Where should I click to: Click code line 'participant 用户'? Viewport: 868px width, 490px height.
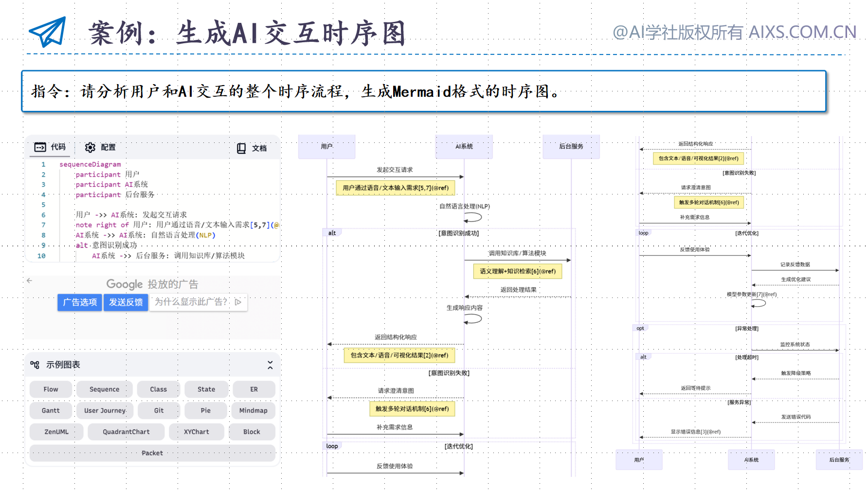tap(108, 175)
